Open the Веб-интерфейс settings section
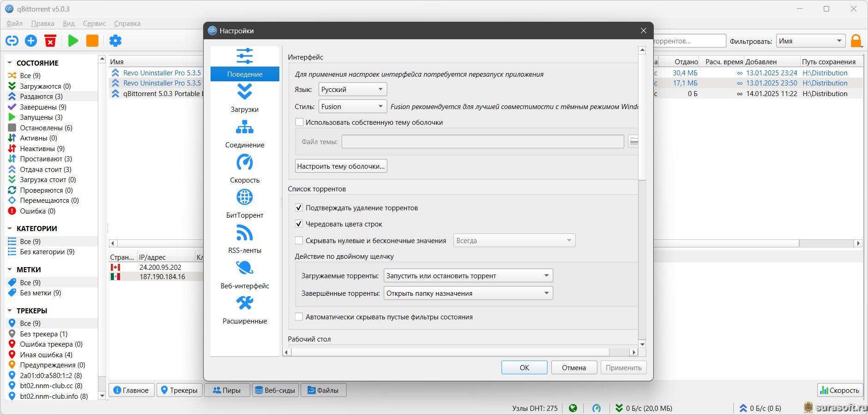The image size is (868, 415). click(245, 275)
